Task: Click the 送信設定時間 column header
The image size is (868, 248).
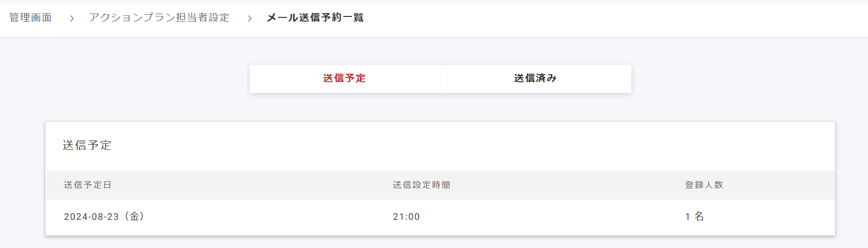Action: click(x=422, y=185)
